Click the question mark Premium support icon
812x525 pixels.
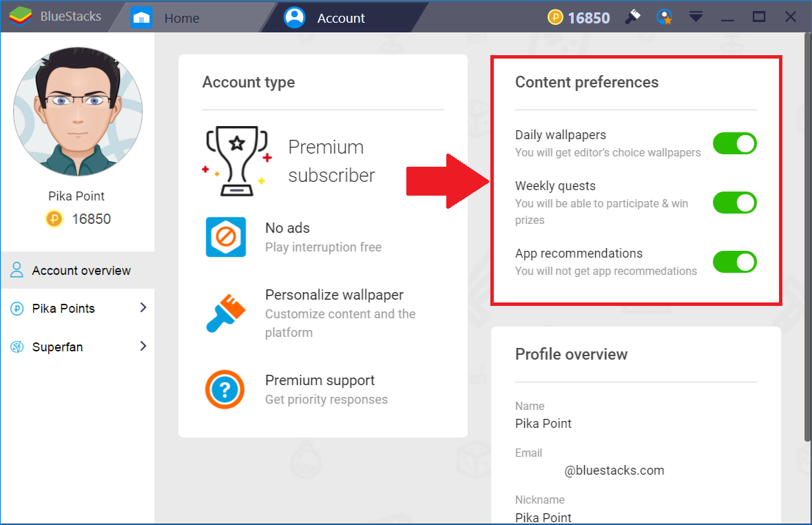pyautogui.click(x=225, y=389)
